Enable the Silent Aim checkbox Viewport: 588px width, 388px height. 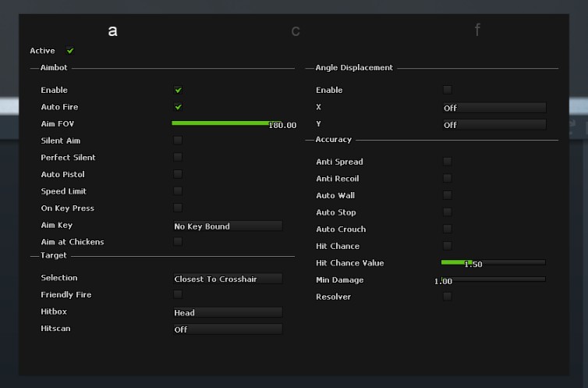(x=178, y=141)
